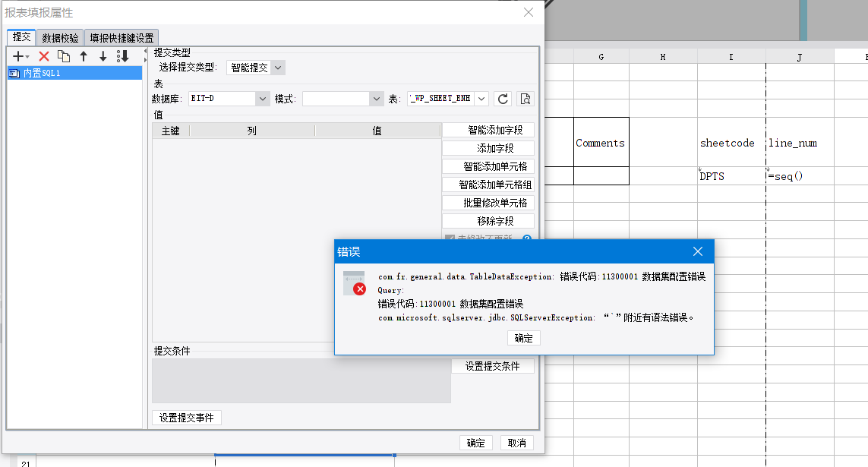Open the 填报快捷键设置 tab
868x467 pixels.
coord(122,38)
